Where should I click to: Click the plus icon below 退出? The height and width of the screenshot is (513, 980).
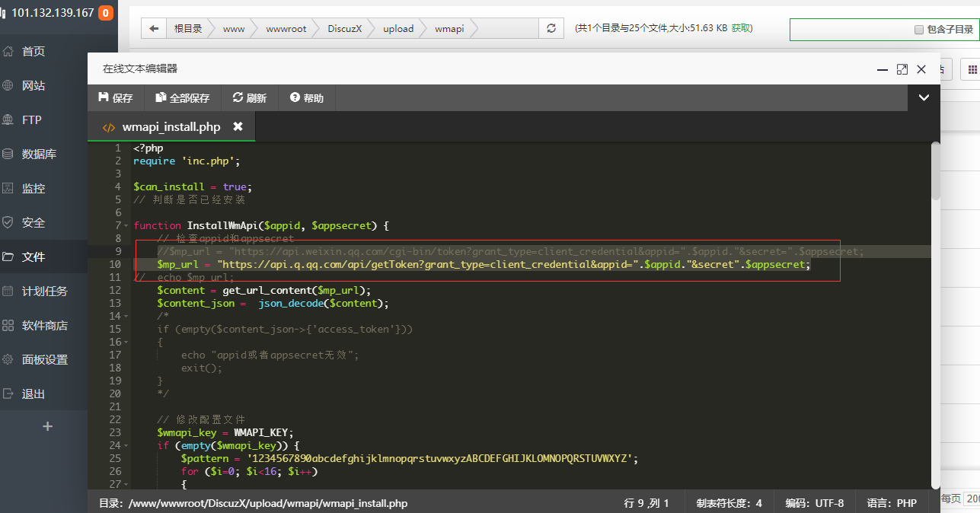coord(47,426)
